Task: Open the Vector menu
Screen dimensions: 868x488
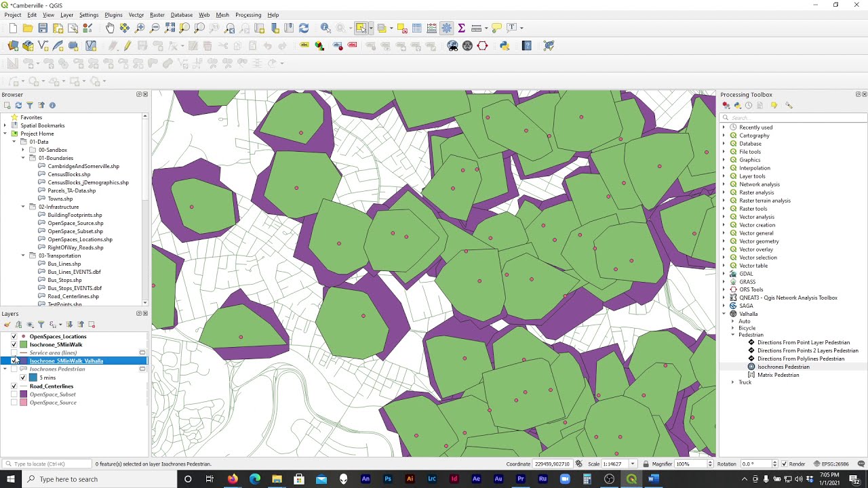Action: (x=136, y=15)
